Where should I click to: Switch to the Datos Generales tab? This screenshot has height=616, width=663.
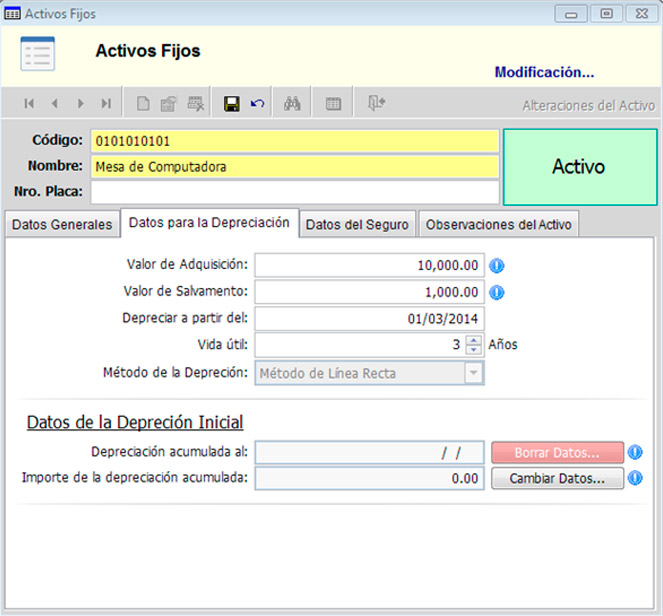[x=62, y=225]
